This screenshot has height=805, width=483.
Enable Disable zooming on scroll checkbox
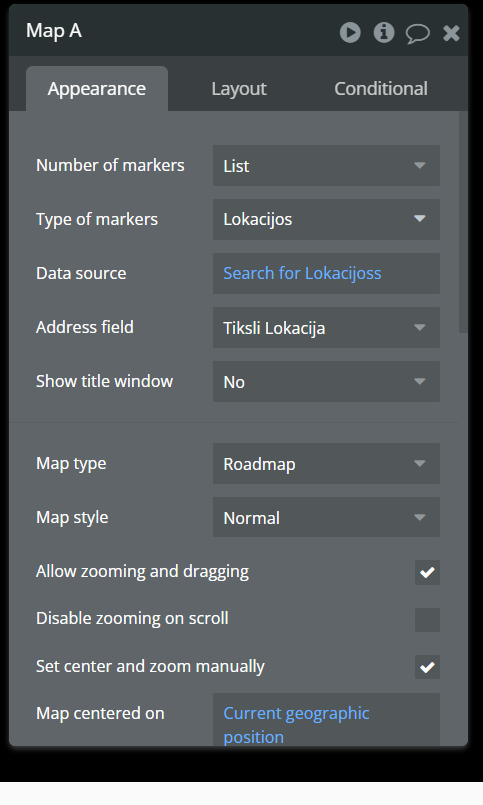pos(427,620)
